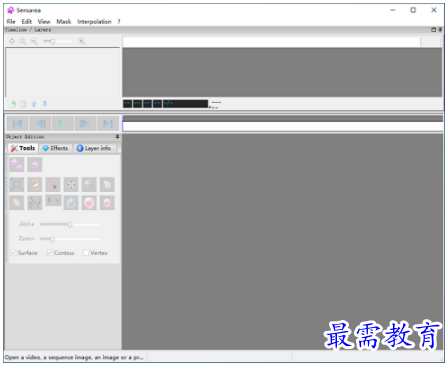
Task: Toggle the Surface checkbox
Action: (x=14, y=253)
